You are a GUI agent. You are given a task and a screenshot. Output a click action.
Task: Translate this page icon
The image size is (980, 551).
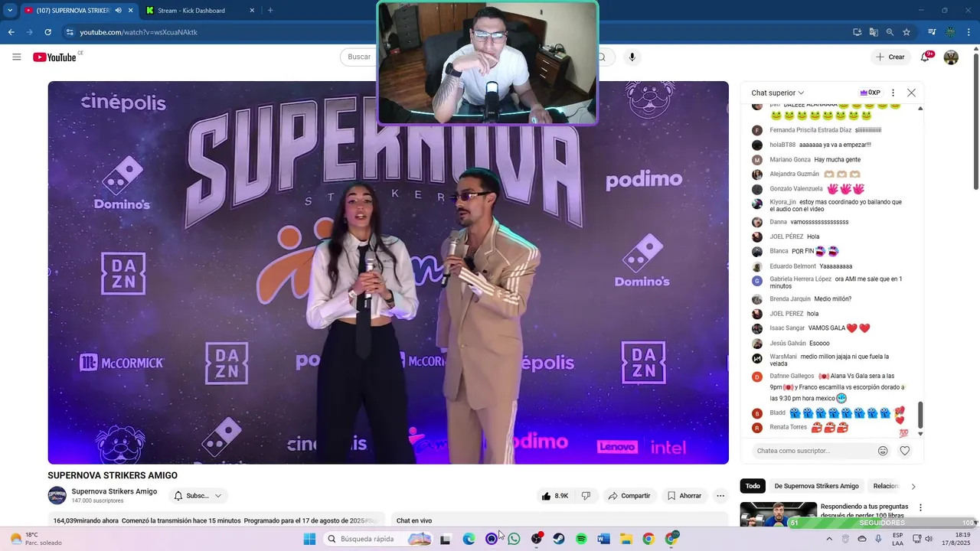click(874, 32)
